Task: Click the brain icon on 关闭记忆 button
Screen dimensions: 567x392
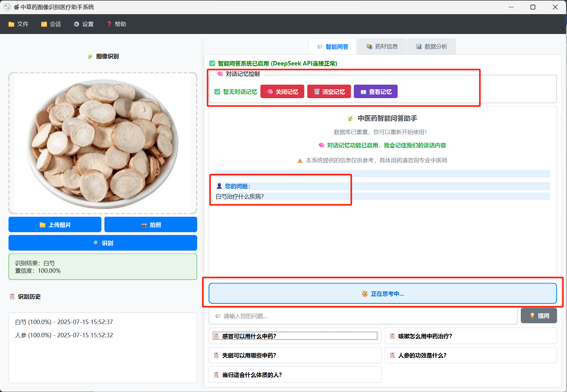Action: click(x=270, y=92)
